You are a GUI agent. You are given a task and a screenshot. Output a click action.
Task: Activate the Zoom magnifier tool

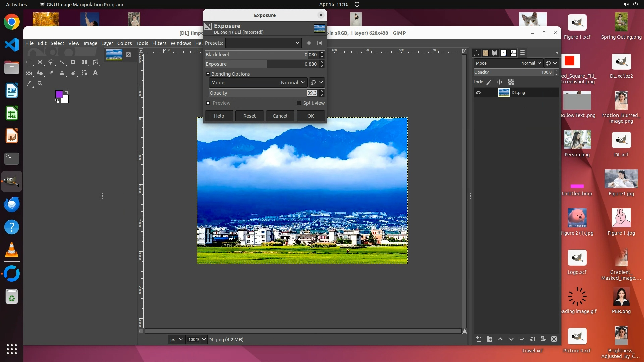click(40, 84)
